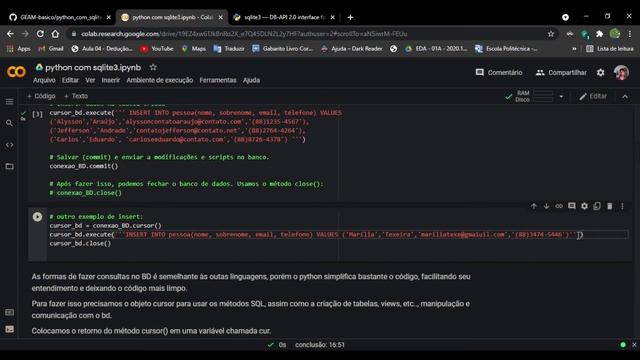Image resolution: width=640 pixels, height=360 pixels.
Task: Open a new browser tab
Action: click(350, 17)
